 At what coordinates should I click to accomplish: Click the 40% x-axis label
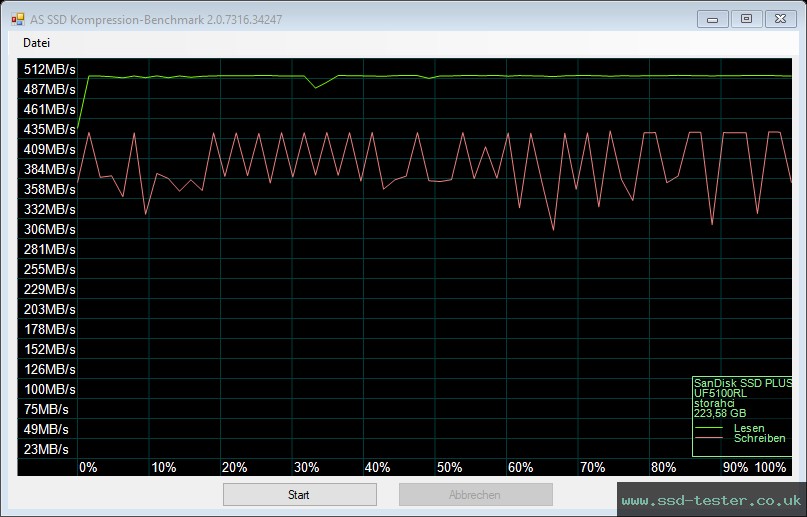(x=378, y=468)
